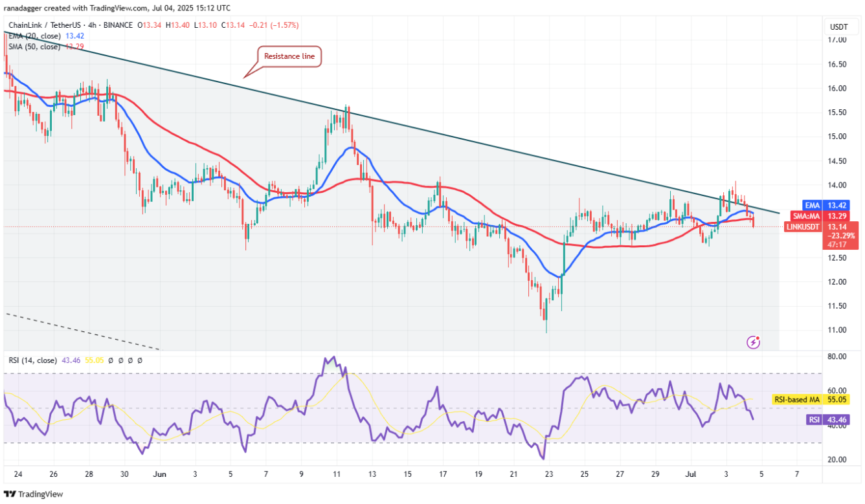
Task: Click the Jul label on date axis
Action: (x=690, y=474)
